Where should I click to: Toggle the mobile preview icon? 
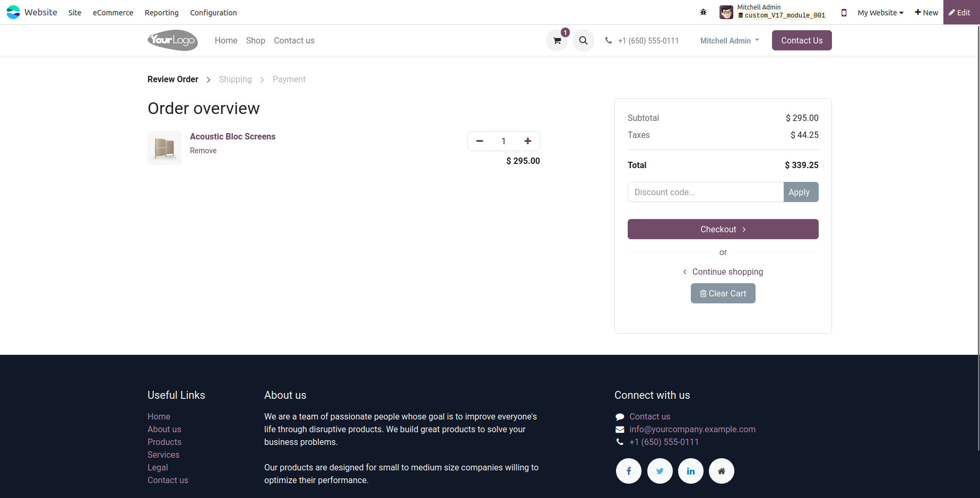(x=844, y=13)
